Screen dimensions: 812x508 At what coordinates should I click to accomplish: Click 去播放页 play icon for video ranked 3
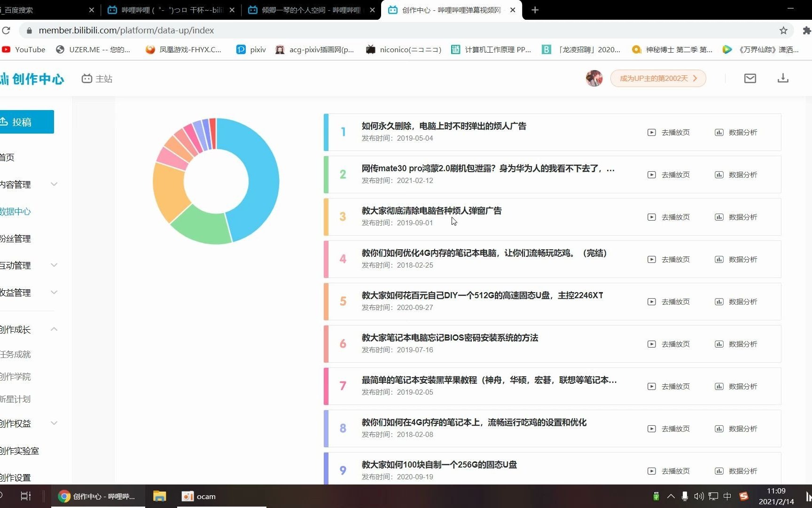pyautogui.click(x=651, y=217)
